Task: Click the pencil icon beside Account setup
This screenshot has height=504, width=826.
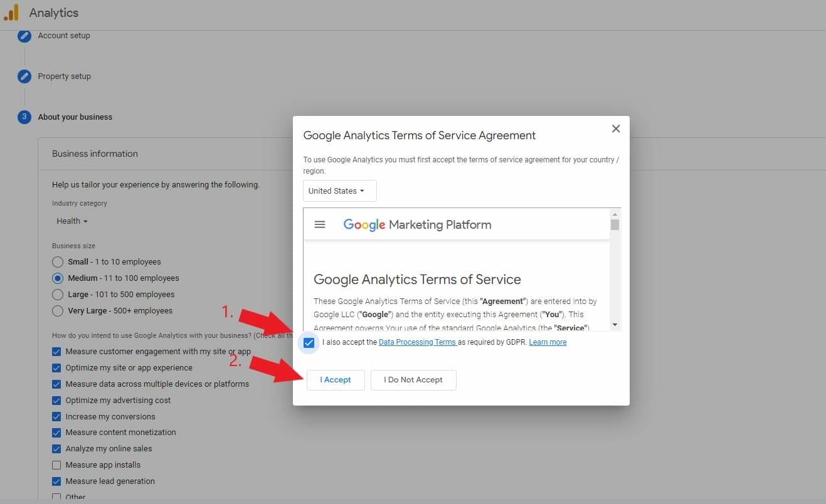Action: click(x=24, y=36)
